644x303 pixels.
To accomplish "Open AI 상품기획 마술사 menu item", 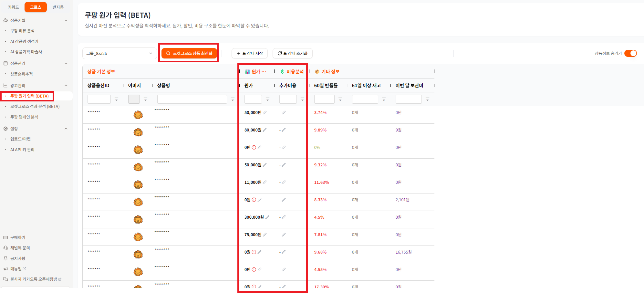I will [26, 52].
